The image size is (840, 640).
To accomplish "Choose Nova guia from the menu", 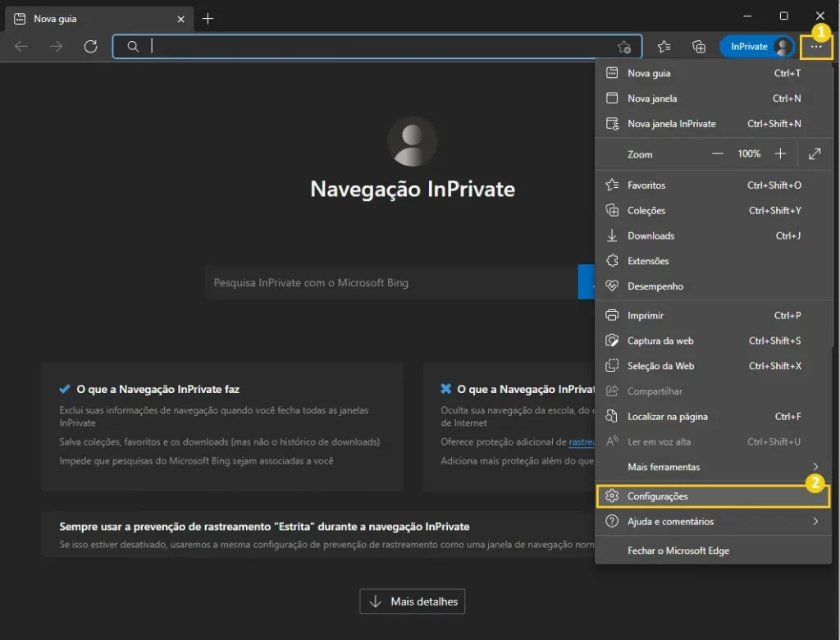I will (x=713, y=73).
